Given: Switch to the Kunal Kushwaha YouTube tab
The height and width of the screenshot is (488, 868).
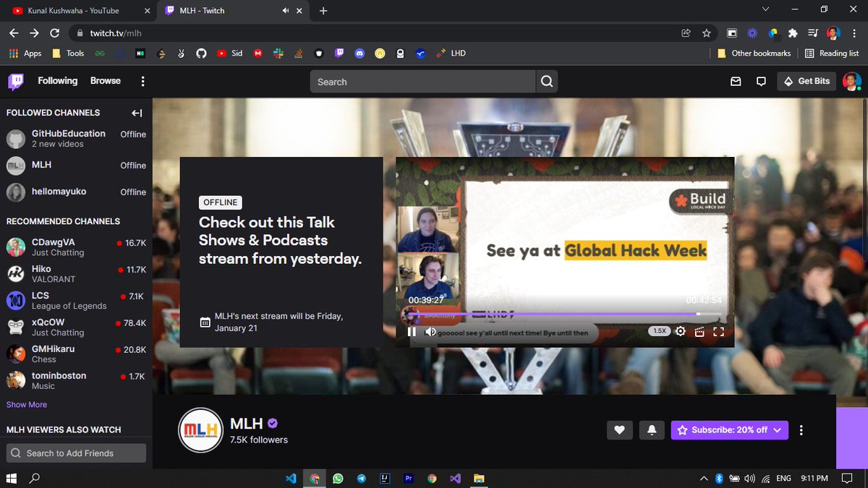Looking at the screenshot, I should tap(72, 11).
